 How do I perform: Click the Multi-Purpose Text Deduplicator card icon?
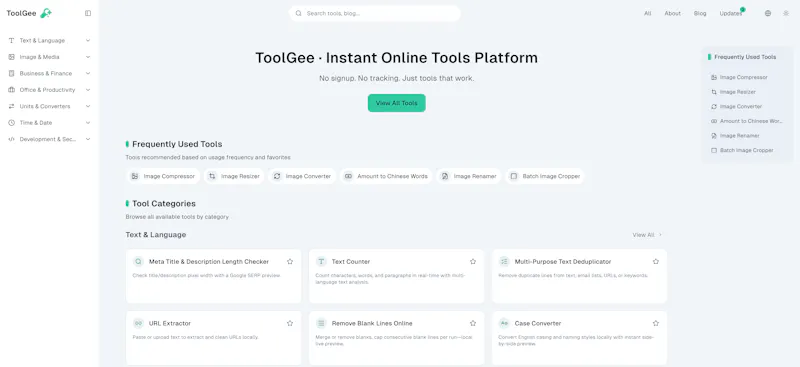point(504,261)
